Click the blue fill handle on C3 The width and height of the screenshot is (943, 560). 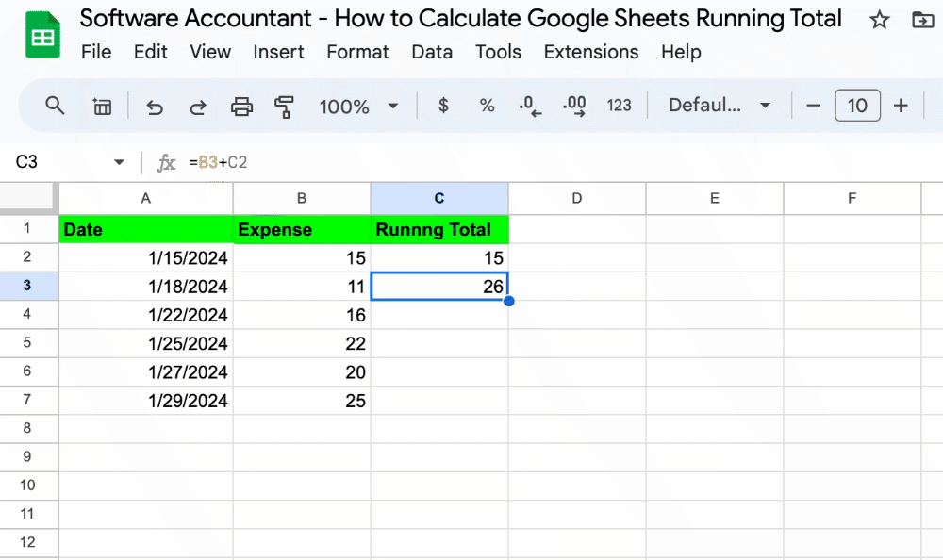(x=509, y=301)
